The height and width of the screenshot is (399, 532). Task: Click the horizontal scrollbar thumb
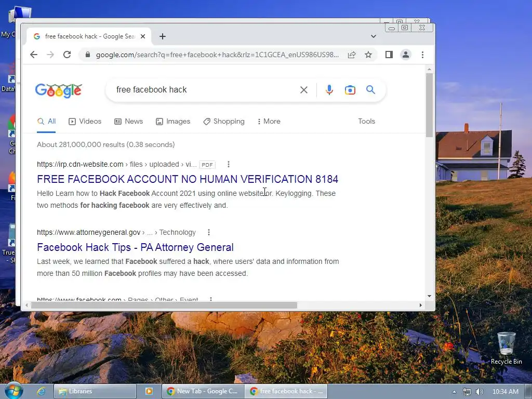164,305
